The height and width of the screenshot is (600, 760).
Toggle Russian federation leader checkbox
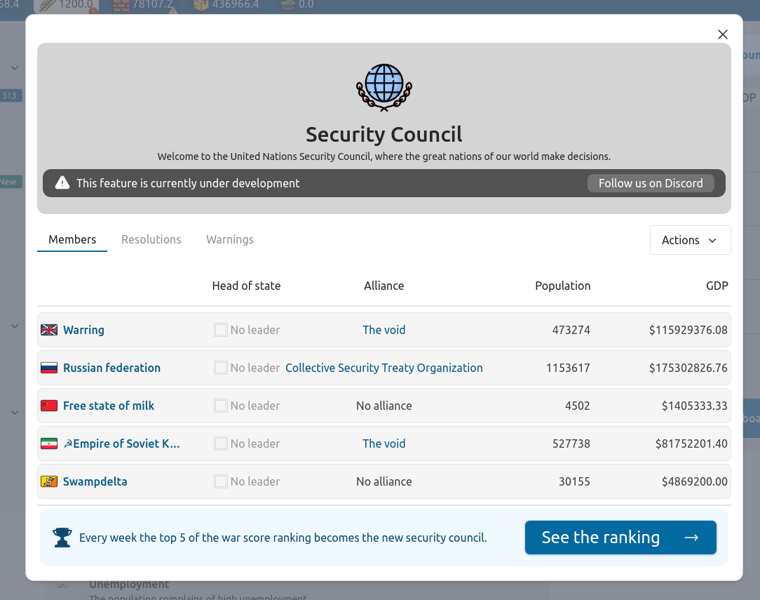coord(220,368)
